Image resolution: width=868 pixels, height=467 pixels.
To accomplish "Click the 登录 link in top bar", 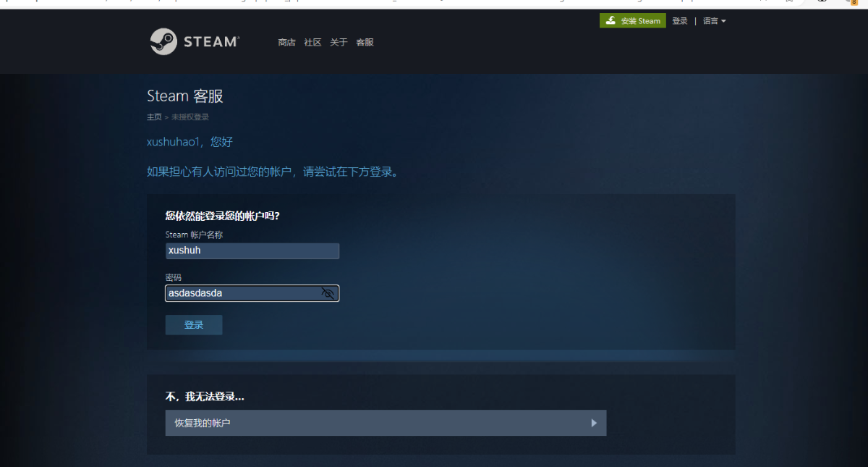I will tap(680, 21).
